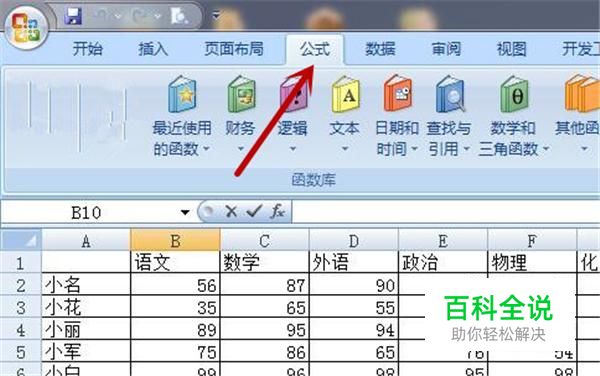Click the cell with name 小花
Screen dimensions: 600x376
coord(86,307)
